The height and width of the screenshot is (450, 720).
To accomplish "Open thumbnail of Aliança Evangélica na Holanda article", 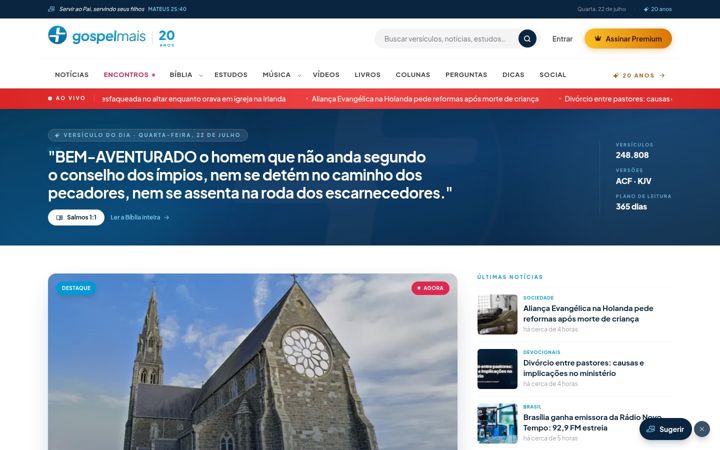I will 497,315.
